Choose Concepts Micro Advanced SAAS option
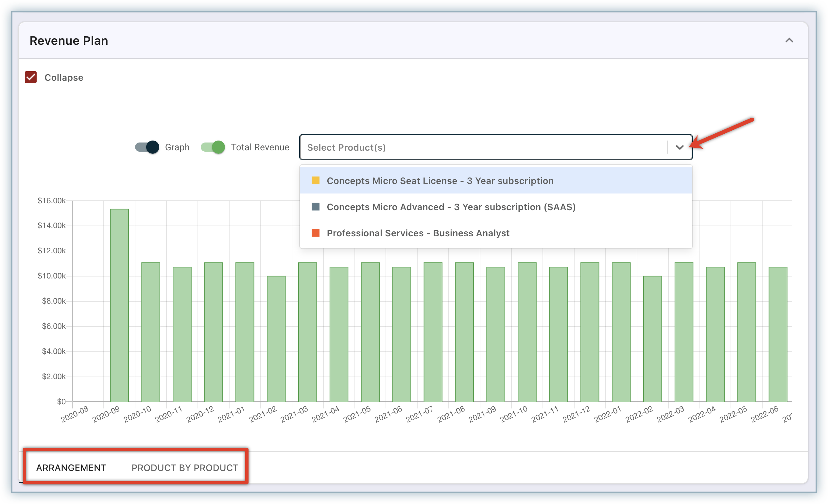 [451, 207]
